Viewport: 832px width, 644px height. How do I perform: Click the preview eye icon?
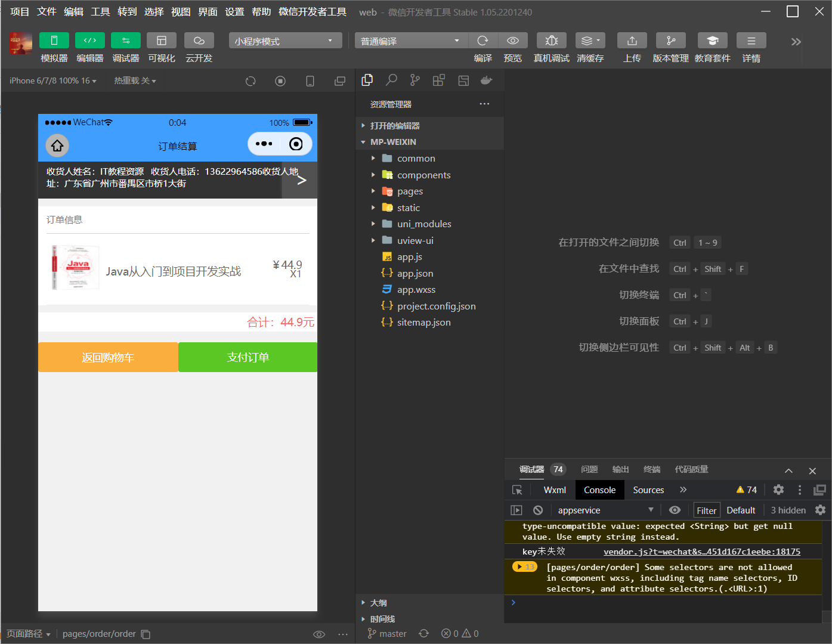(x=513, y=41)
